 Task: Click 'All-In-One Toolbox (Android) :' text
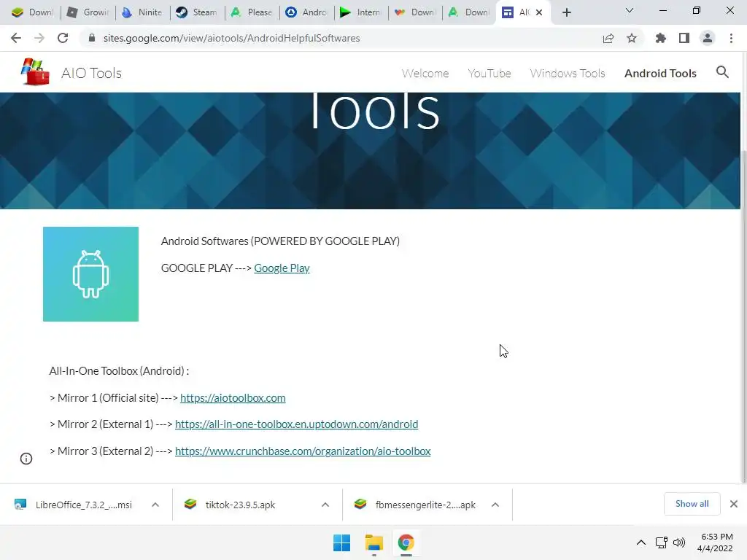119,371
